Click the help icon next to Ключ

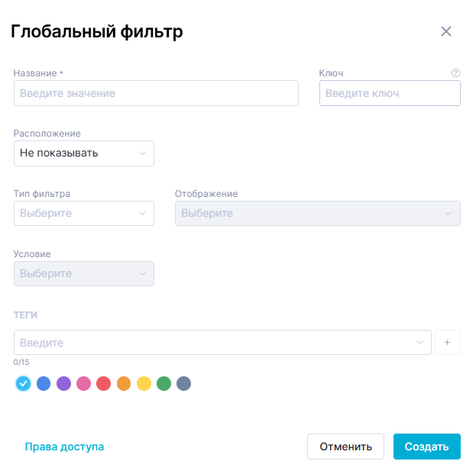(x=455, y=73)
